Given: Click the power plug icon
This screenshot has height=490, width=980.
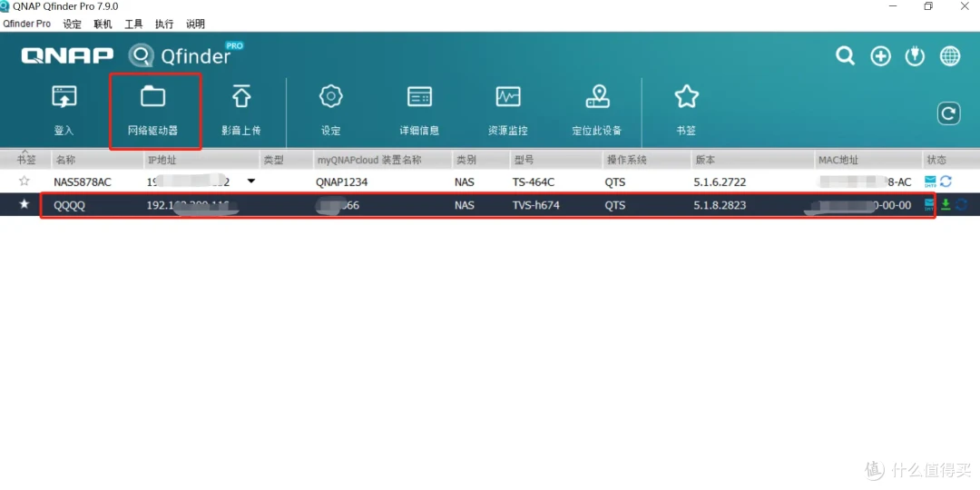Looking at the screenshot, I should [x=915, y=56].
